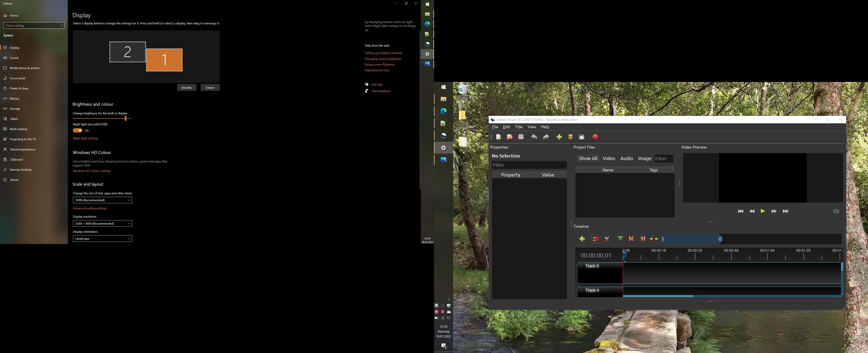
Task: Undo the last action in OpenShot
Action: [534, 137]
